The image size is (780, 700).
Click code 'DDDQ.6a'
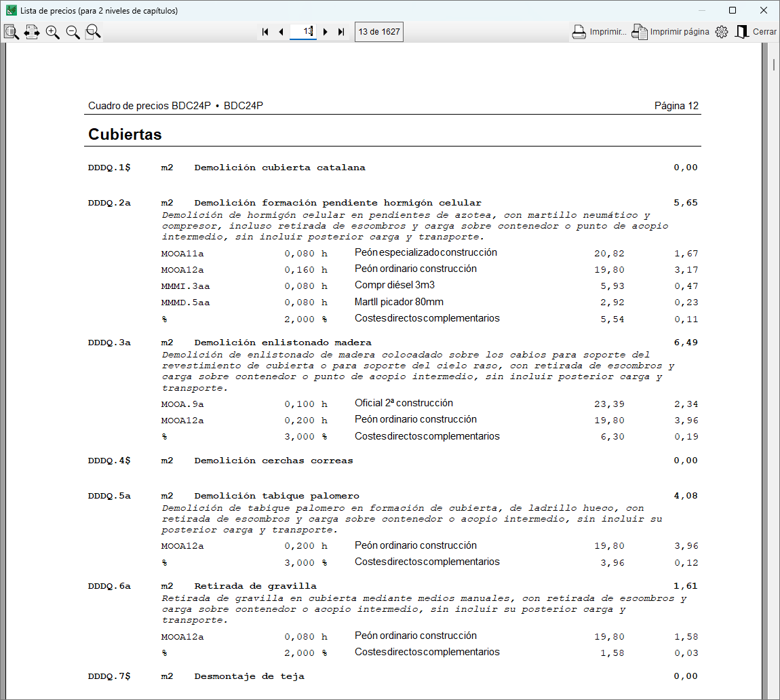pos(109,586)
